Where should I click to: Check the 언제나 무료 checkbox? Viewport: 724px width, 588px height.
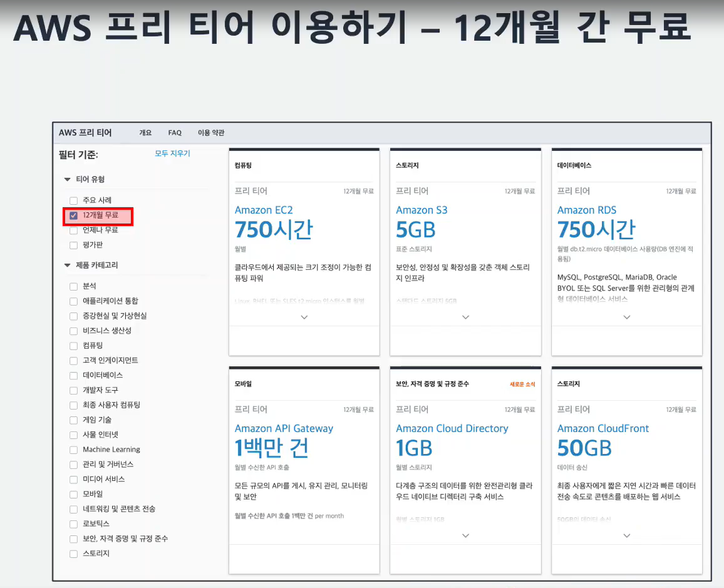73,231
